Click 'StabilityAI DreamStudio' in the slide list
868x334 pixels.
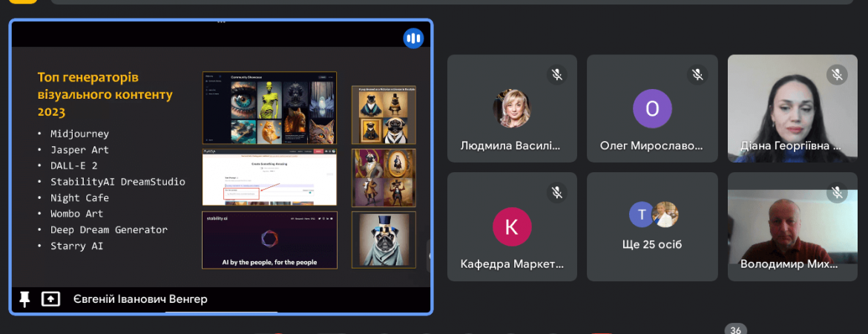click(118, 182)
